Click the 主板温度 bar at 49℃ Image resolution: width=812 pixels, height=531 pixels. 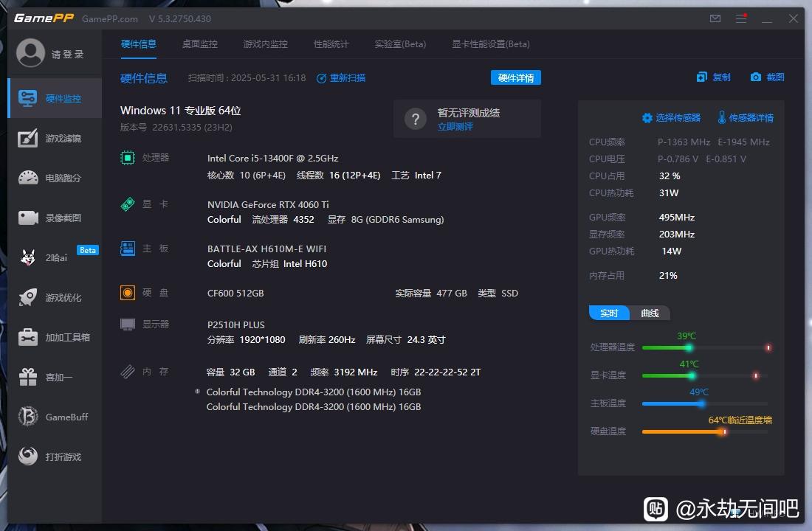[x=706, y=403]
